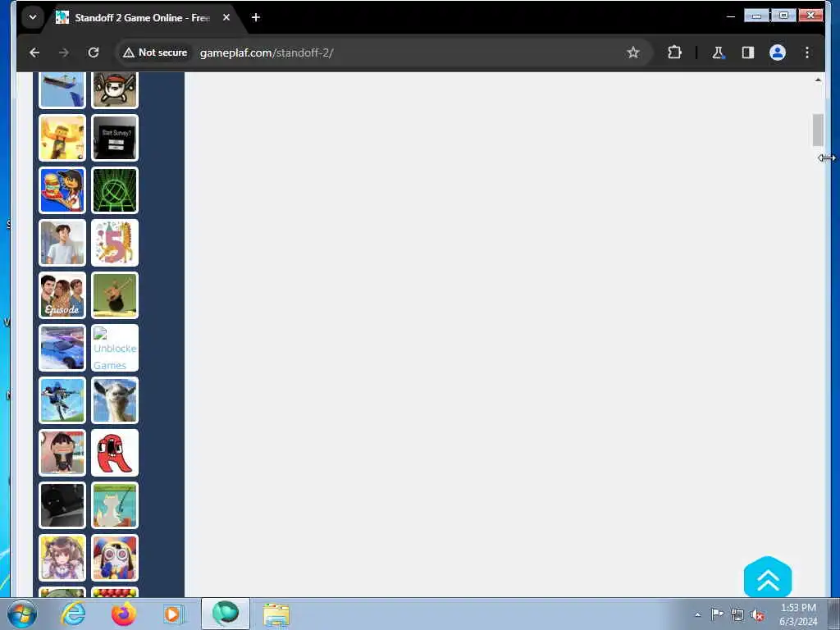Image resolution: width=840 pixels, height=630 pixels.
Task: Open the anime girl game thumbnail
Action: [x=62, y=558]
